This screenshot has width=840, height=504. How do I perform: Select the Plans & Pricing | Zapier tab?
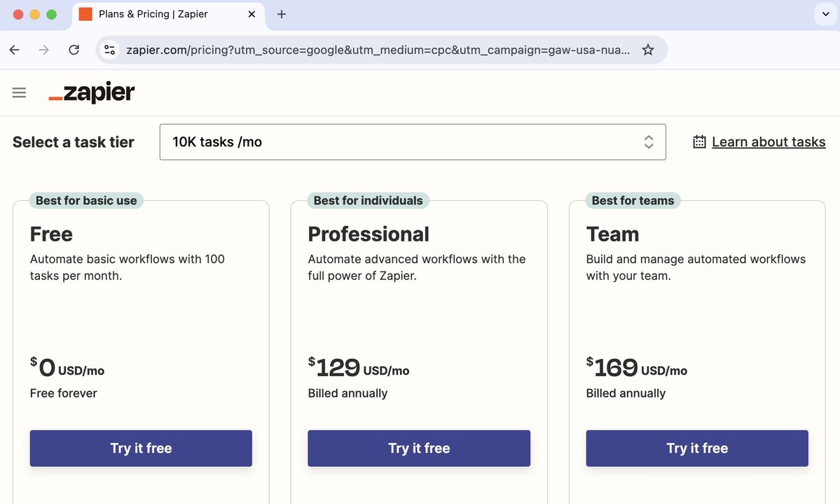pyautogui.click(x=168, y=13)
